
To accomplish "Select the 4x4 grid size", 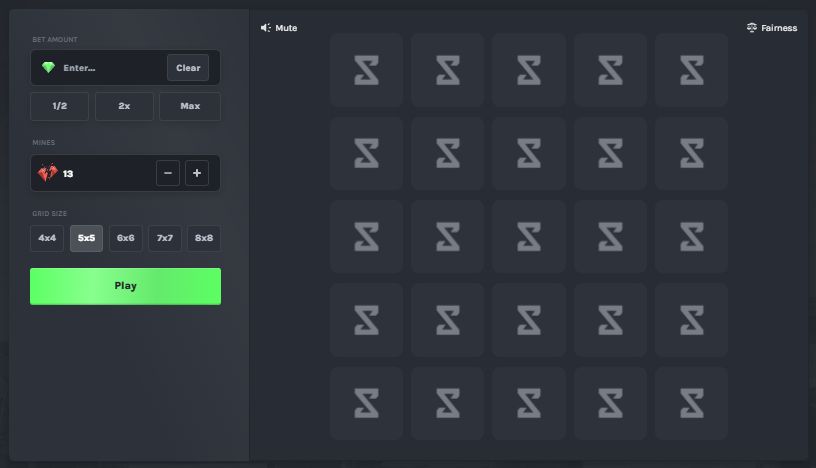I will tap(47, 238).
